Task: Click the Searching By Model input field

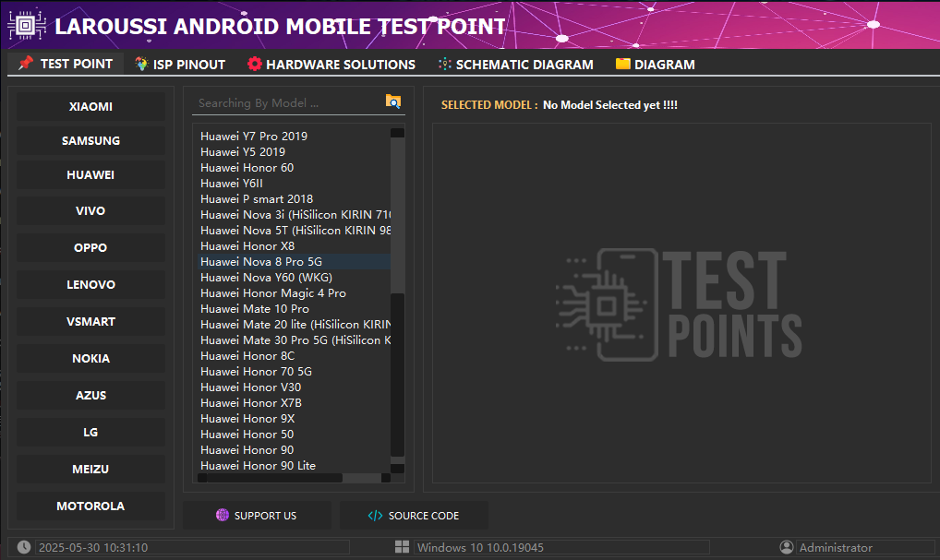Action: point(286,103)
